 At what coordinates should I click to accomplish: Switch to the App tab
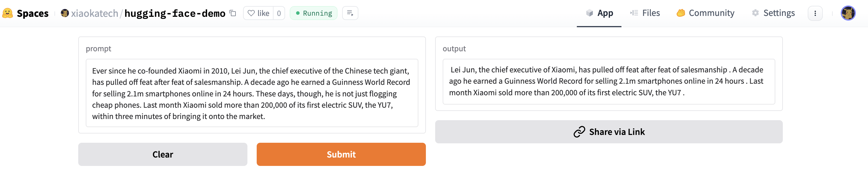click(x=599, y=13)
